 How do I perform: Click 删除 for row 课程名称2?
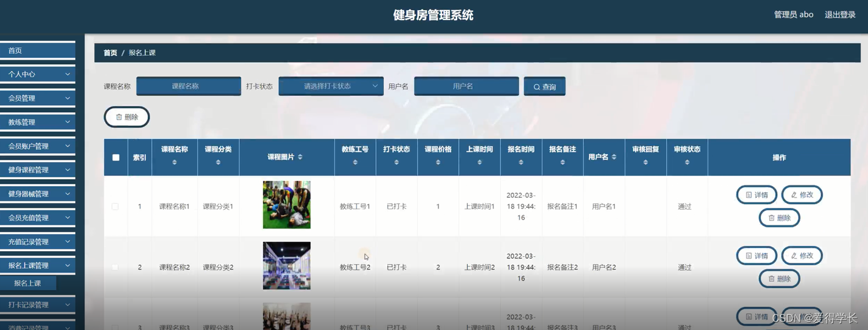[779, 279]
